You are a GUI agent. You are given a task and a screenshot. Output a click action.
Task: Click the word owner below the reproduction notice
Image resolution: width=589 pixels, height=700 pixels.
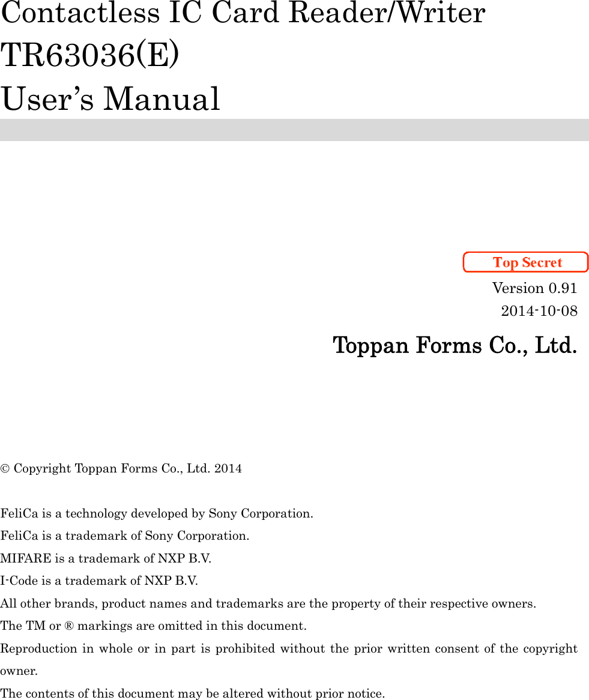[x=19, y=671]
